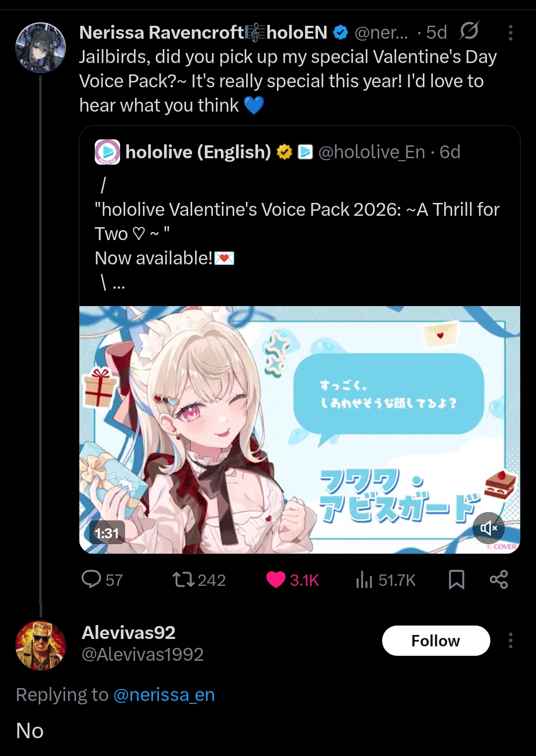536x756 pixels.
Task: Open Alevivas92's profile avatar
Action: (x=41, y=645)
